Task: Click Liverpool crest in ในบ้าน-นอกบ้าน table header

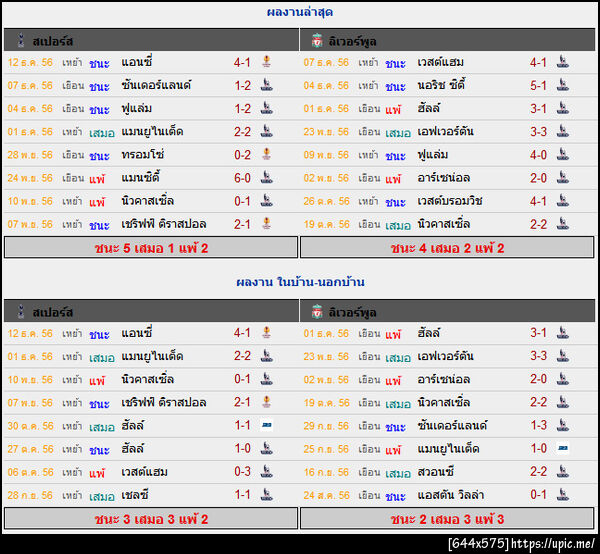Action: pyautogui.click(x=317, y=312)
